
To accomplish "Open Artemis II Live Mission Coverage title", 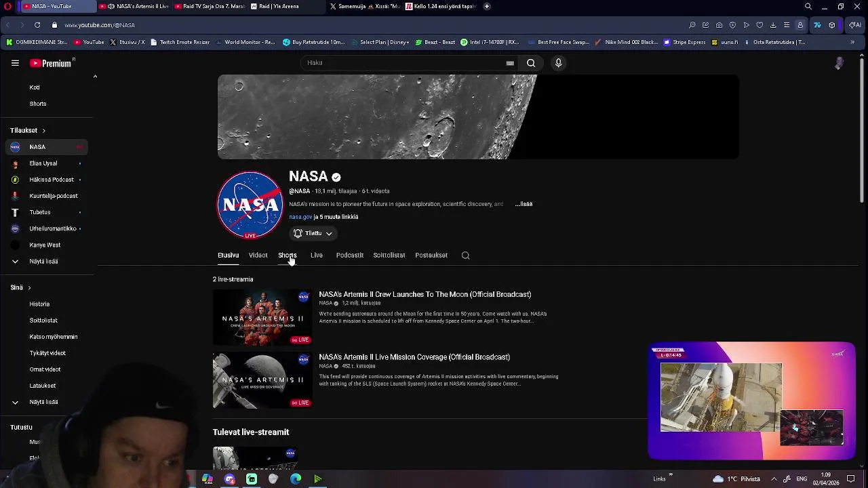I will 414,357.
